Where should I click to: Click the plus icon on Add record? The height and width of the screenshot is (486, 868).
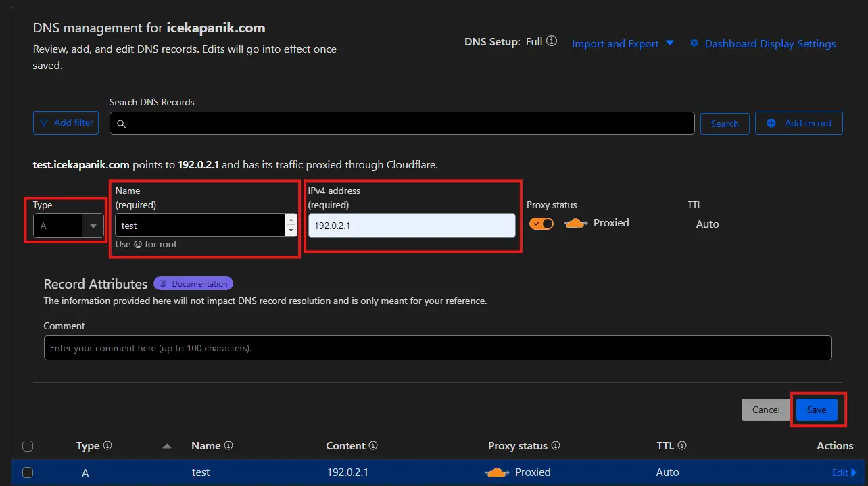pyautogui.click(x=771, y=123)
